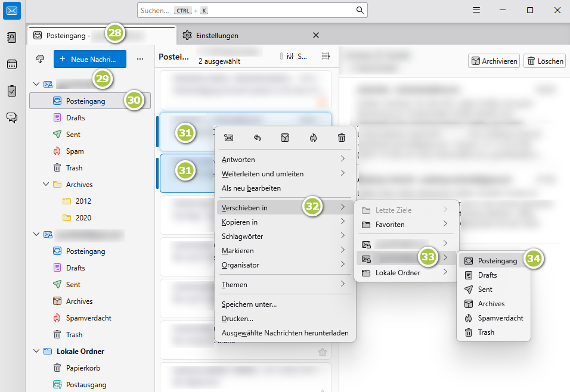
Task: Open the Tasks view from the sidebar
Action: [x=12, y=91]
